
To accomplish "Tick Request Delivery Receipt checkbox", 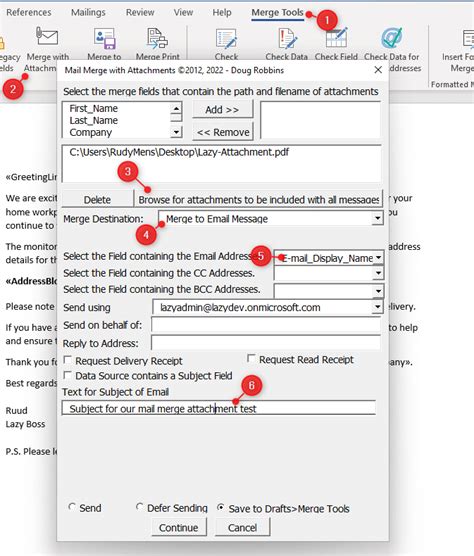I will click(67, 360).
